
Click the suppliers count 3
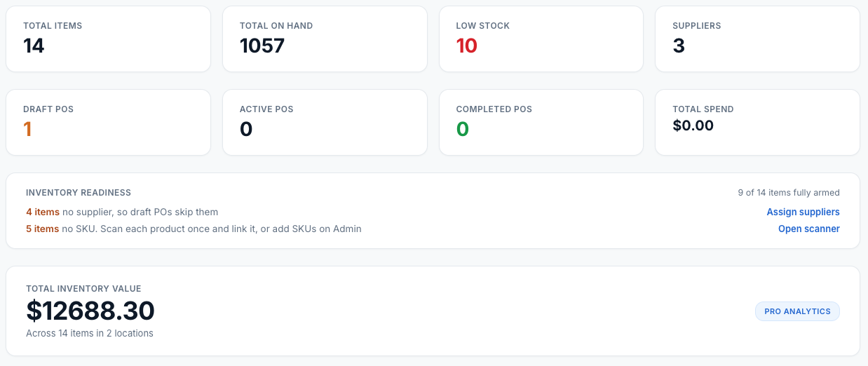click(679, 46)
